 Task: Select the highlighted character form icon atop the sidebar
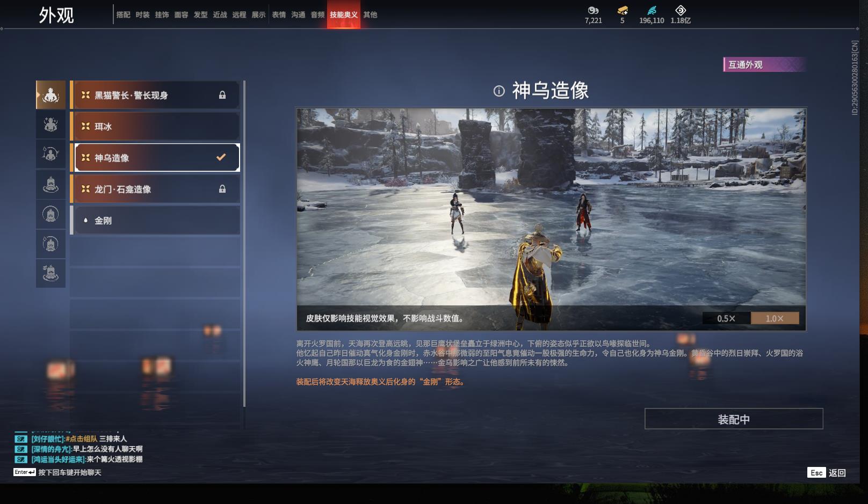point(50,94)
